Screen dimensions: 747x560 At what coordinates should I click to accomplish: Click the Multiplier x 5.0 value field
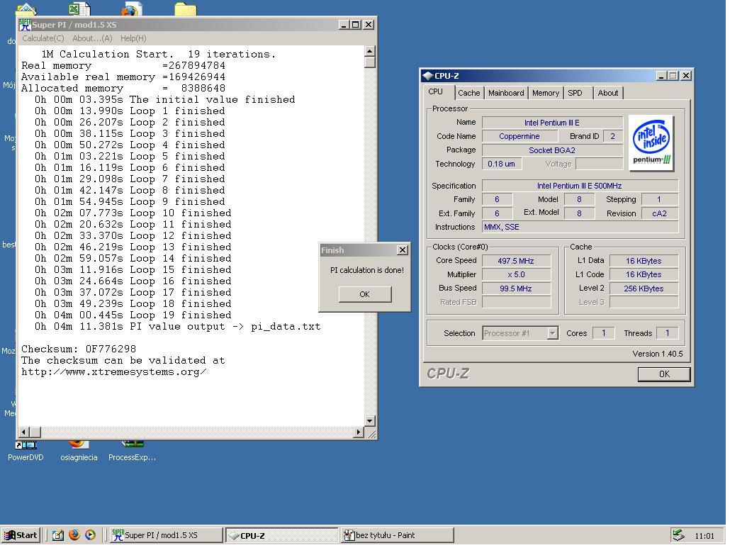pyautogui.click(x=516, y=274)
